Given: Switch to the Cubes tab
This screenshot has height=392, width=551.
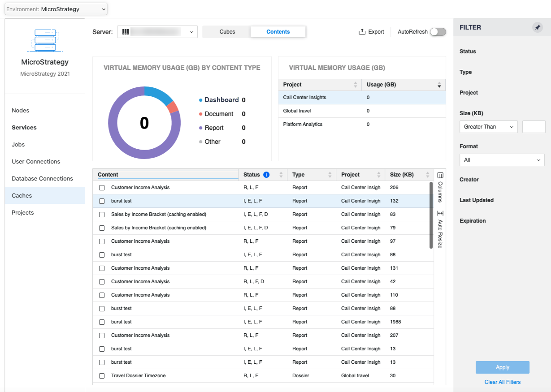Looking at the screenshot, I should pyautogui.click(x=227, y=32).
